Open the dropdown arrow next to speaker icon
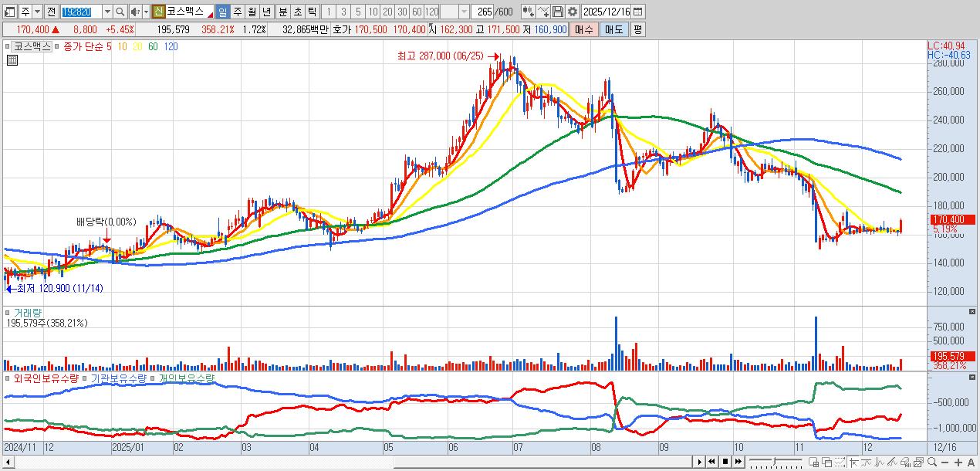This screenshot has height=471, width=980. 145,12
